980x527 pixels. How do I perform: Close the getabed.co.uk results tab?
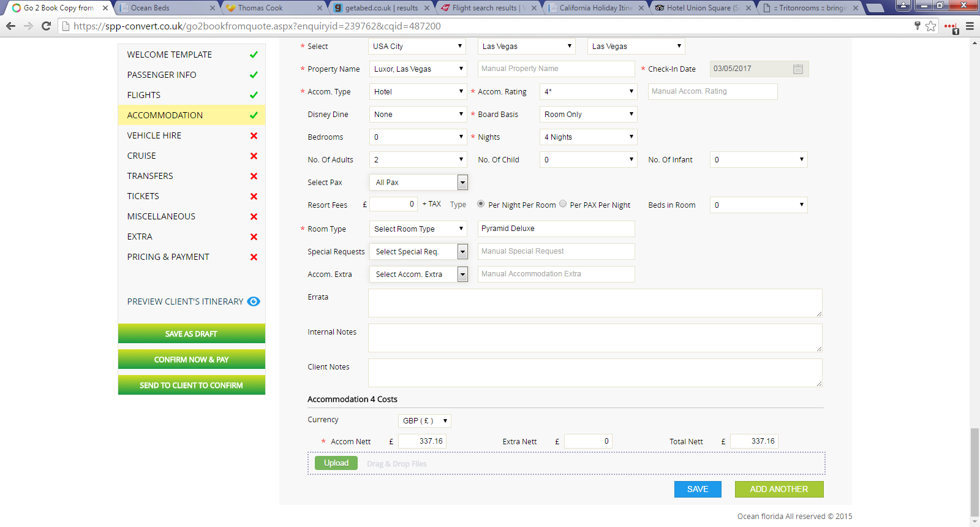click(427, 8)
